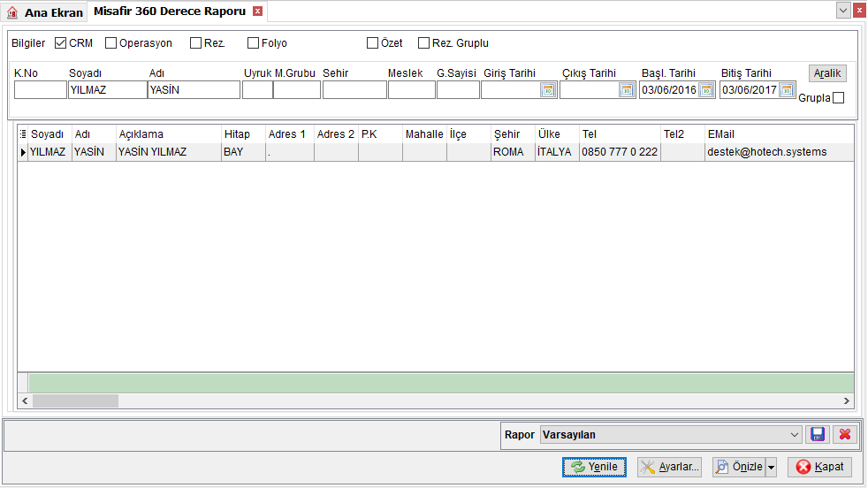
Task: Select the ROMA cell
Action: (x=513, y=152)
